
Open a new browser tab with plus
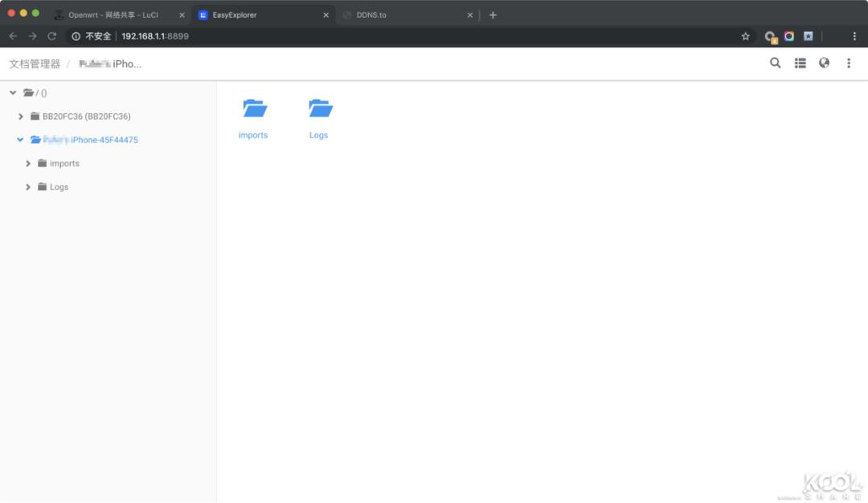(x=493, y=15)
